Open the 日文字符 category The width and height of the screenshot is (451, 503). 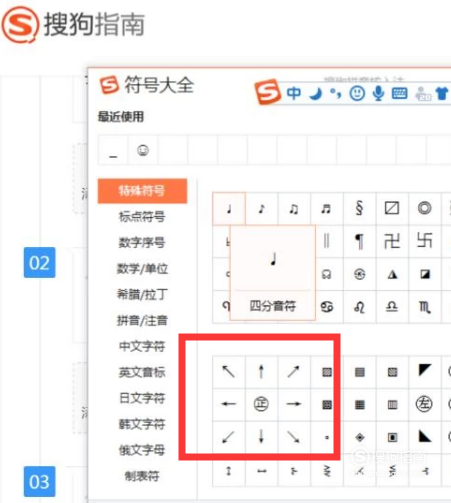pos(142,398)
